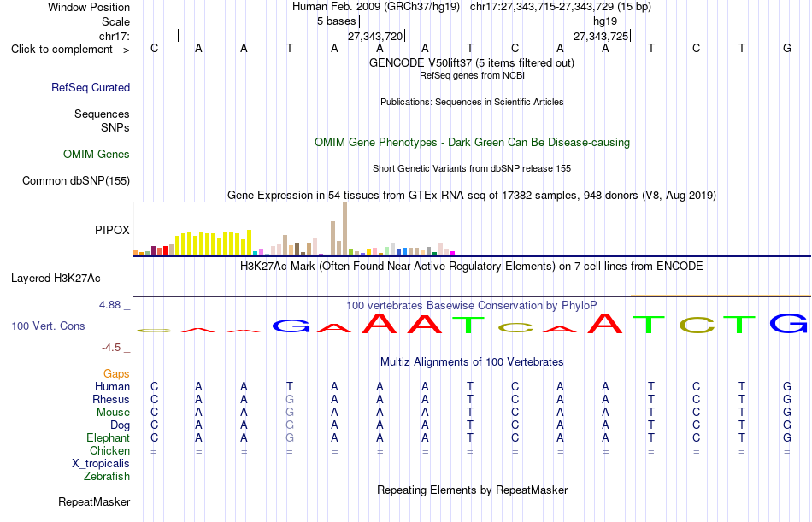Select the Rhesus species label
This screenshot has height=522, width=812.
click(x=111, y=399)
